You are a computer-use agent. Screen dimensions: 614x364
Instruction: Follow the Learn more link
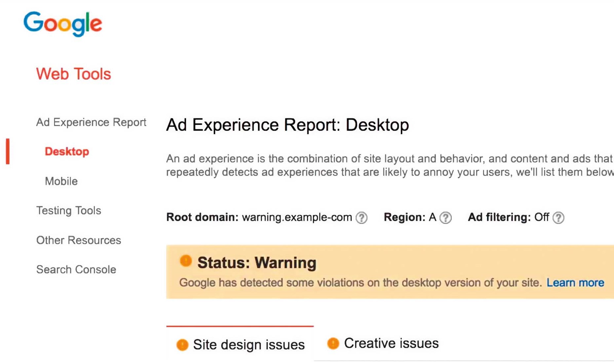575,283
